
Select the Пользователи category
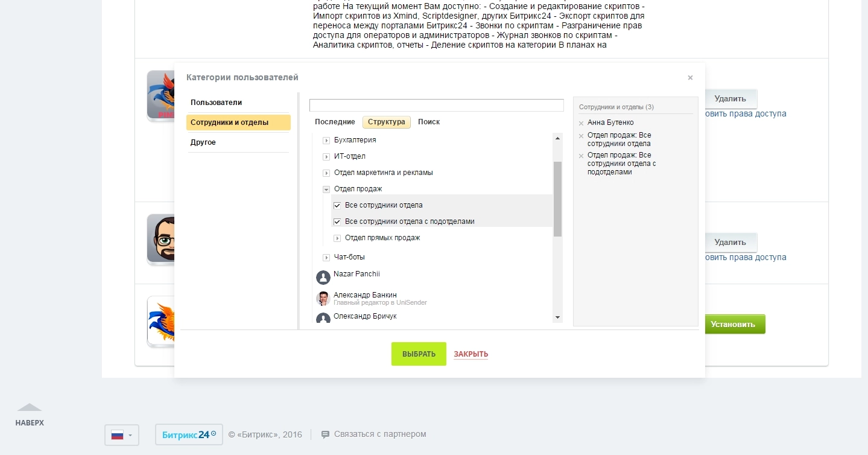[x=217, y=103]
